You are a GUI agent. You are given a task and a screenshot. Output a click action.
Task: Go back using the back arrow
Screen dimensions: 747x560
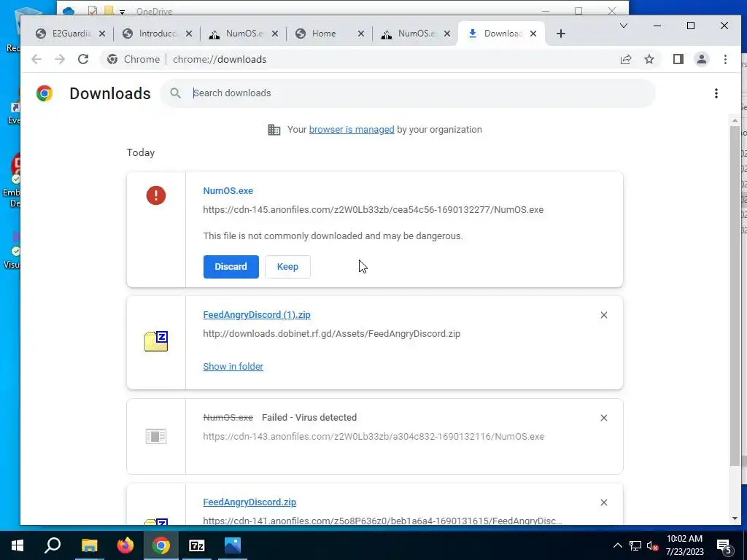click(x=36, y=59)
